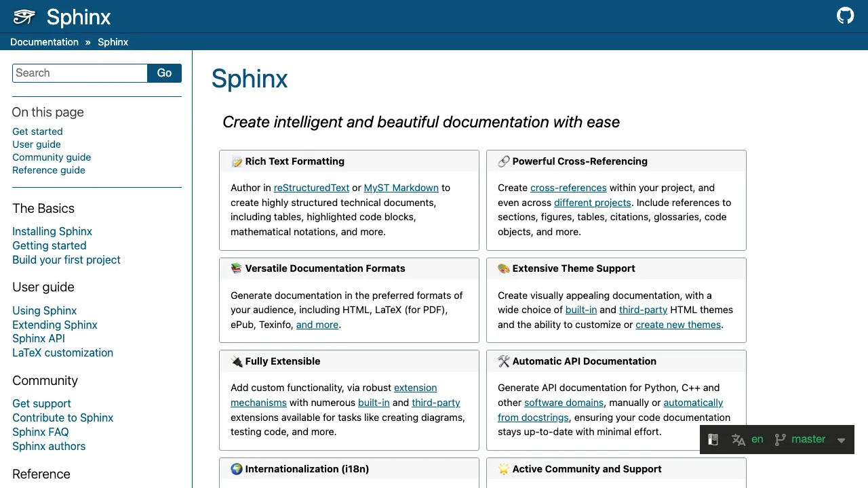
Task: Open the GitHub repository icon
Action: tap(845, 16)
